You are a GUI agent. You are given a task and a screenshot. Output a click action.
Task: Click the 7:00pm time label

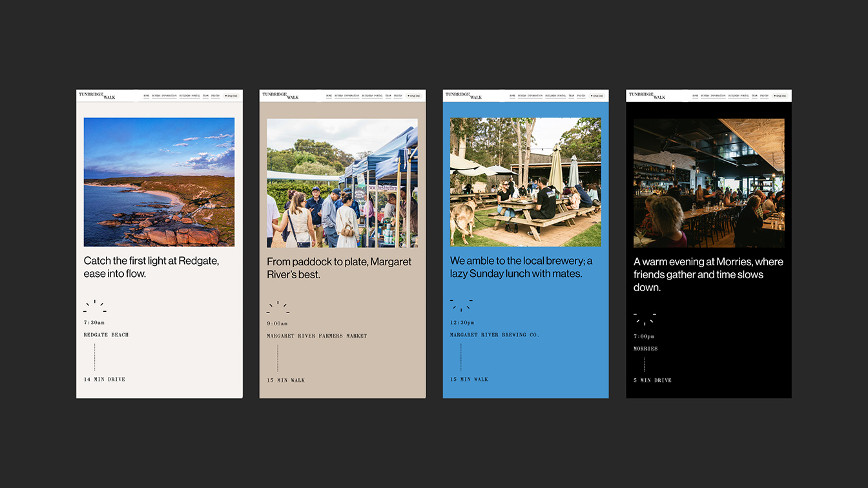coord(644,336)
